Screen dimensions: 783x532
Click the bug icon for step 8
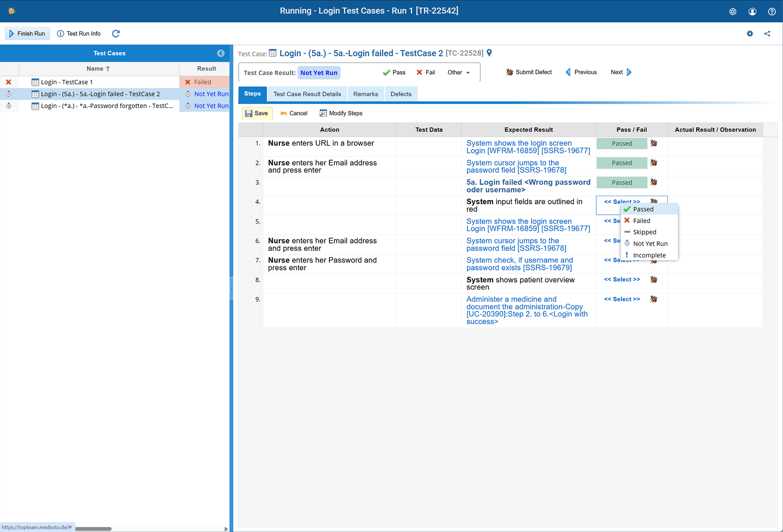(x=654, y=279)
